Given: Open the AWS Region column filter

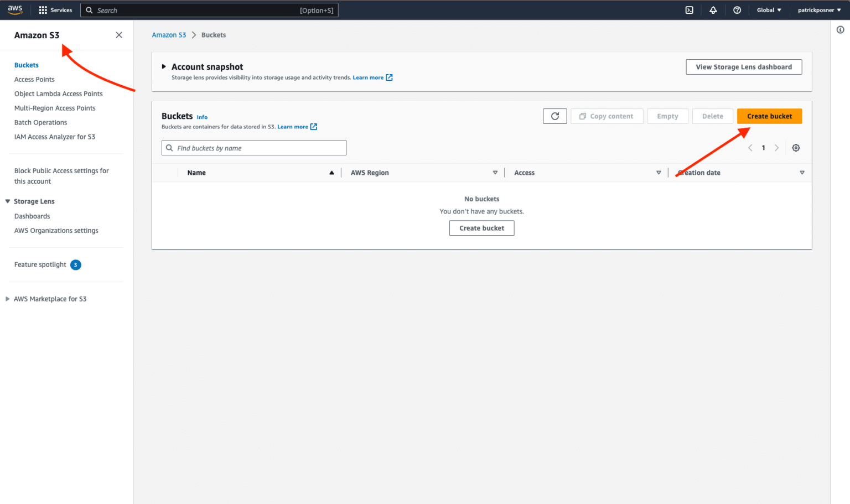Looking at the screenshot, I should (495, 172).
